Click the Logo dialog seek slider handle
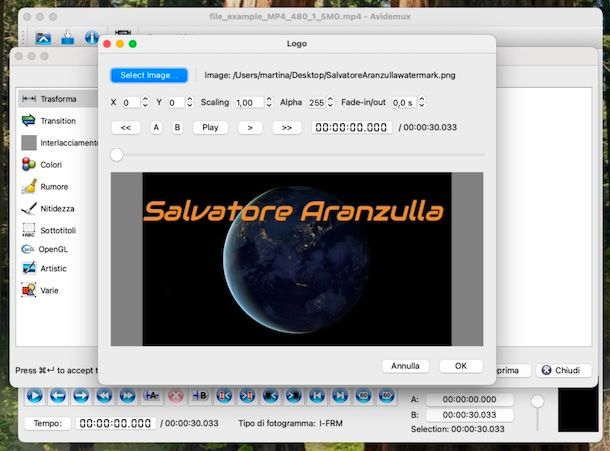Image resolution: width=610 pixels, height=451 pixels. (x=116, y=154)
